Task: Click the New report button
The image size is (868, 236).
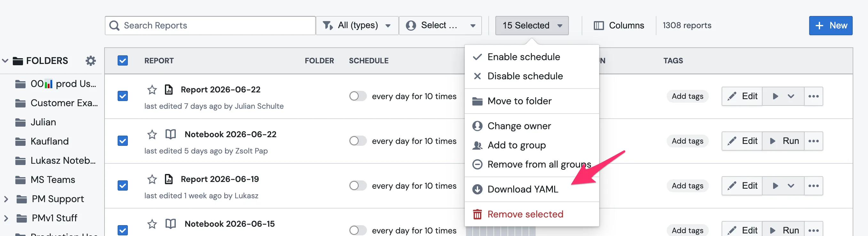Action: pyautogui.click(x=831, y=26)
